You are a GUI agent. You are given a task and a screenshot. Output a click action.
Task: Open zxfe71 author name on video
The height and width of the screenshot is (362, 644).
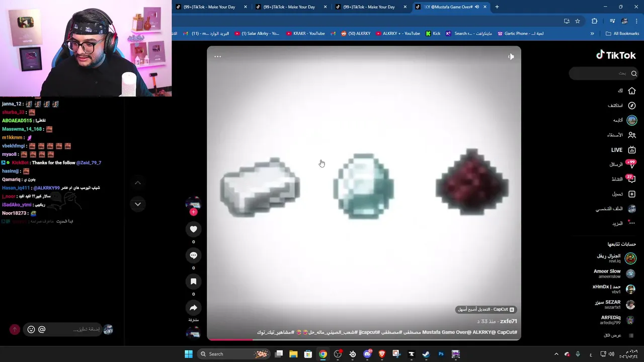point(509,321)
